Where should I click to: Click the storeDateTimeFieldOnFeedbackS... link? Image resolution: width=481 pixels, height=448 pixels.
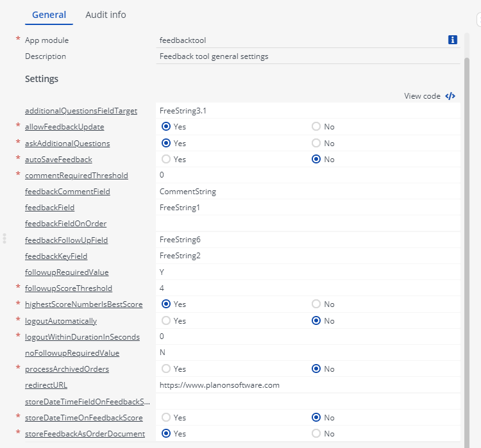87,402
